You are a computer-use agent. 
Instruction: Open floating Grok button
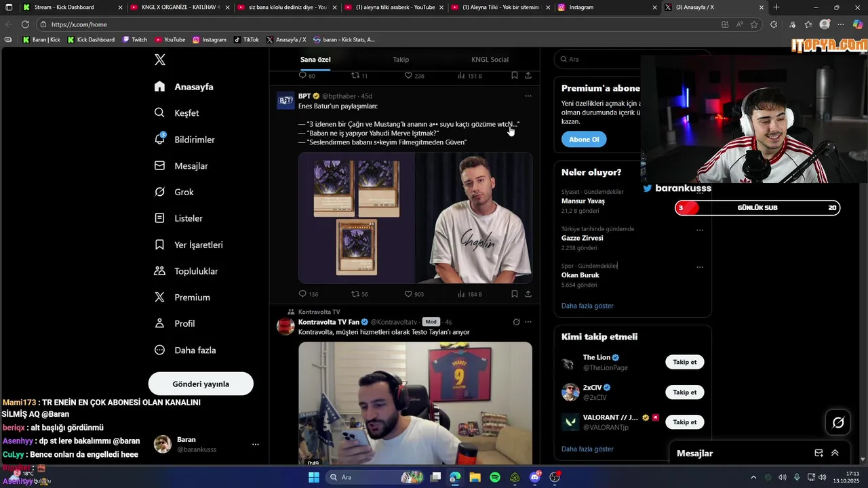click(x=838, y=423)
